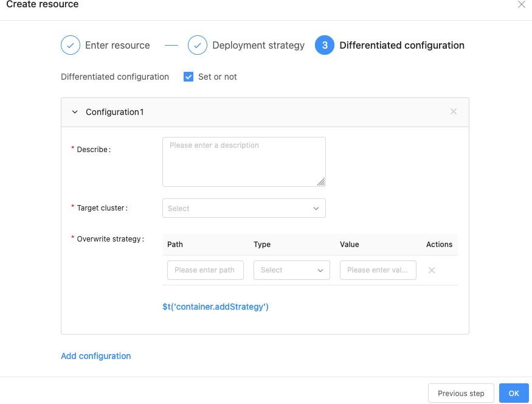This screenshot has height=404, width=532.
Task: Click the Enter resource step checkmark icon
Action: point(71,45)
